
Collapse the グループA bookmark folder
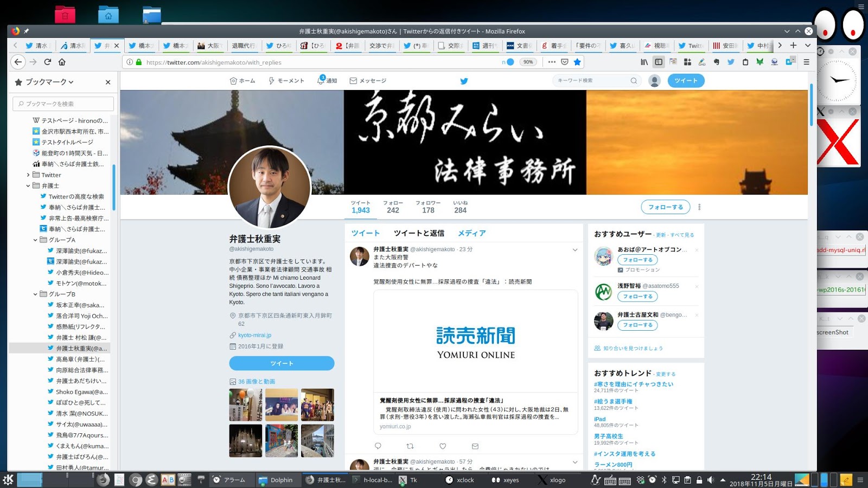pos(35,240)
